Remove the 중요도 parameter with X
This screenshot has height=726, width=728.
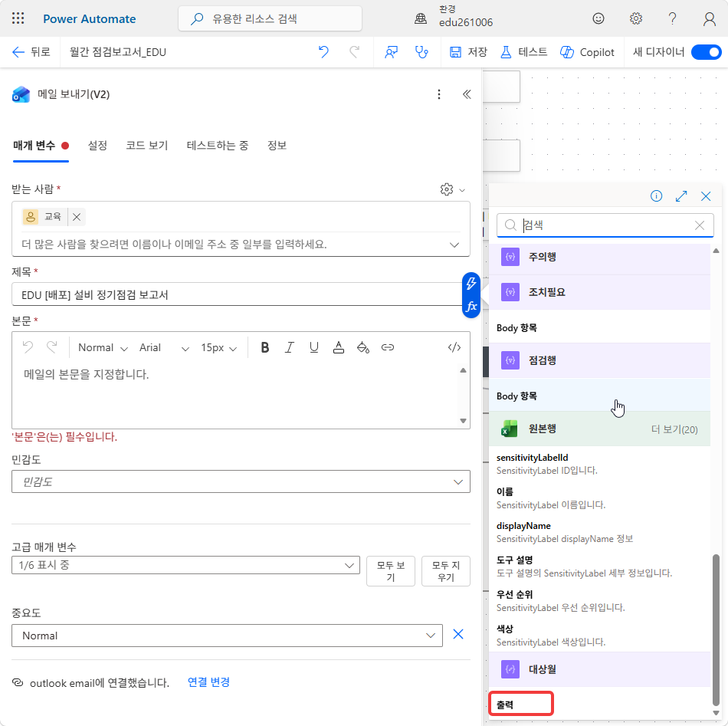pyautogui.click(x=457, y=635)
